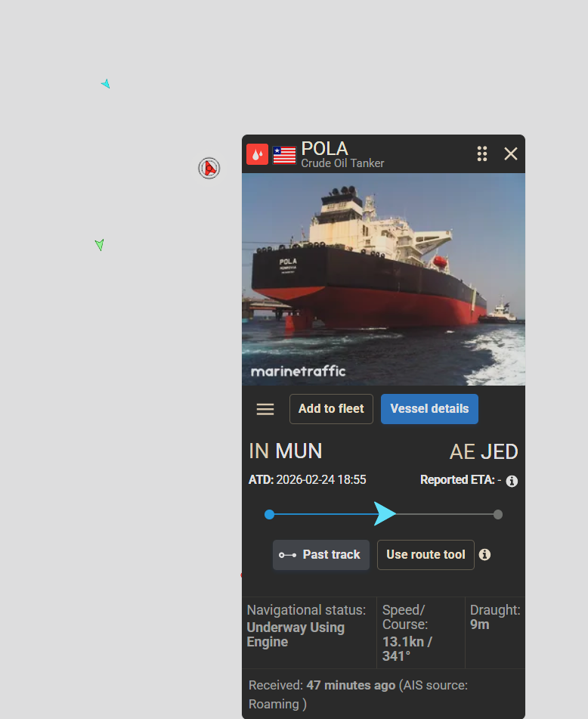Click Use route tool button

pyautogui.click(x=426, y=555)
